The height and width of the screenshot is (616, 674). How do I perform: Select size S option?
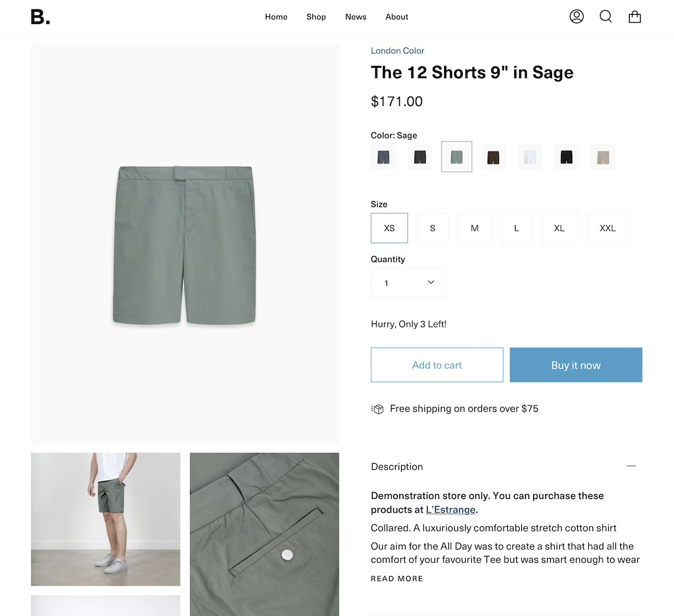(433, 228)
